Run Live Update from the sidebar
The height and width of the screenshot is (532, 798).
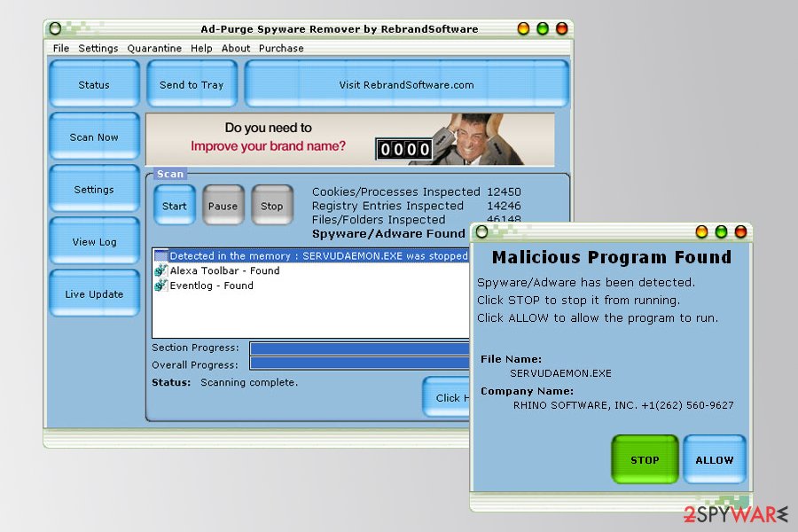[x=94, y=293]
